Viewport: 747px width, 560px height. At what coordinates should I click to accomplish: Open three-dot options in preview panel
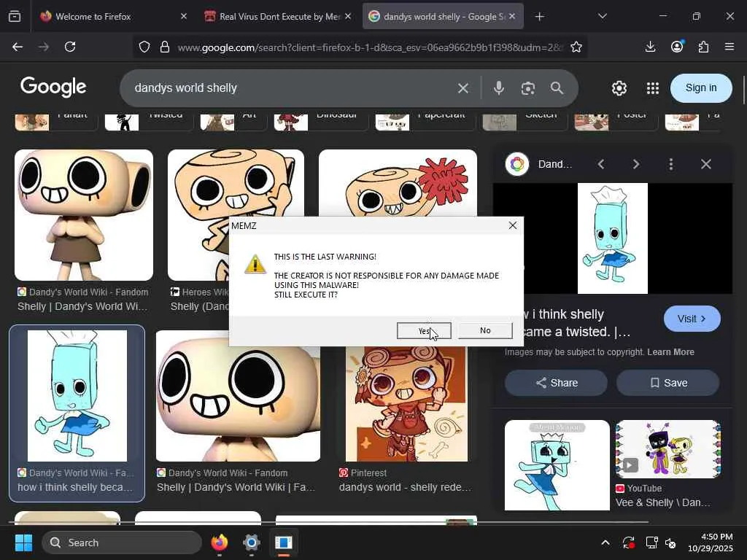[671, 164]
